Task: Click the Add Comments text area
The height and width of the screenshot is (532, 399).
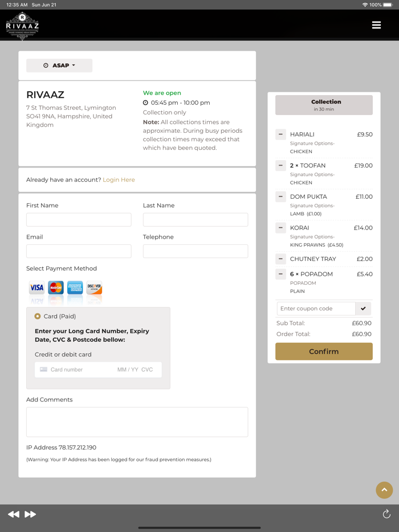Action: 137,422
